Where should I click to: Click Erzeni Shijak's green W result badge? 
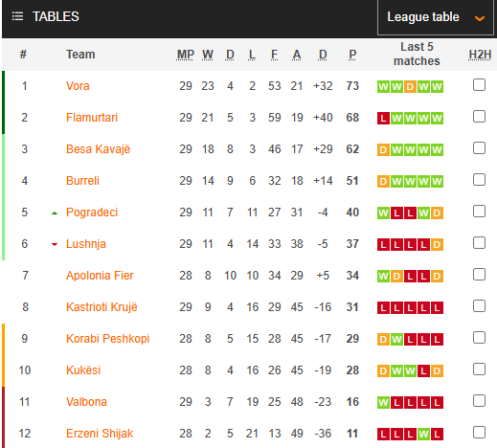(423, 435)
